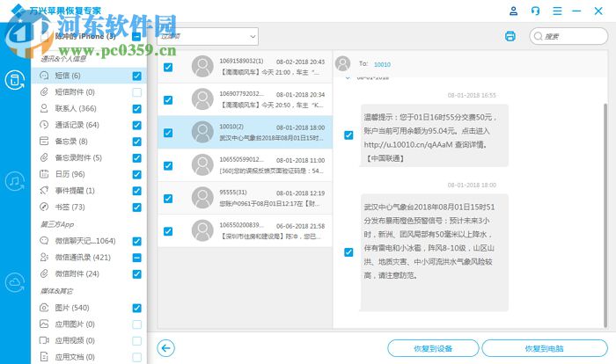The image size is (616, 364).
Task: Click the 通话记录 (64) clock icon
Action: (x=44, y=125)
